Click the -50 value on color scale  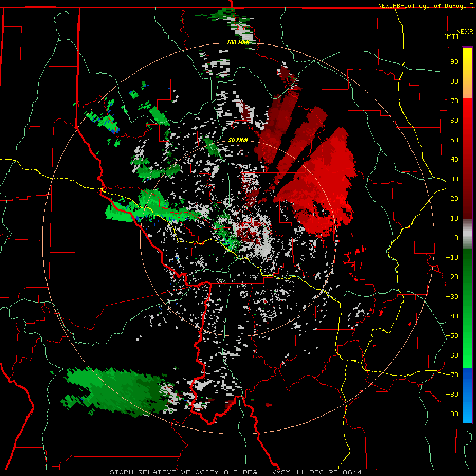452,336
